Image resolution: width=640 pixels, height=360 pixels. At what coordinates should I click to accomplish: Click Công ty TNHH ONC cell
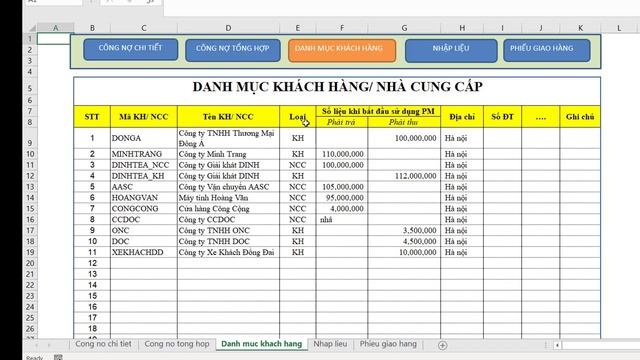pyautogui.click(x=228, y=230)
